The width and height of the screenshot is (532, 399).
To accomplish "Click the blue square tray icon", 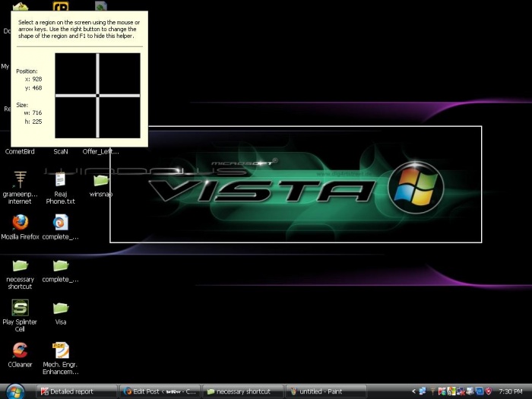I will click(480, 391).
